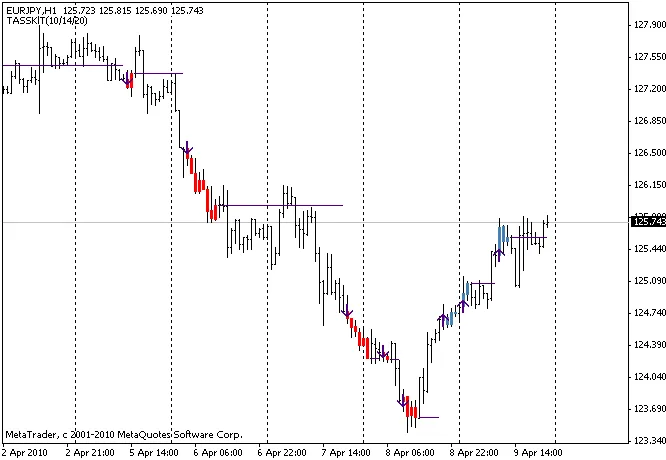The height and width of the screenshot is (460, 666).
Task: Click the 127.900 price axis label
Action: point(650,25)
